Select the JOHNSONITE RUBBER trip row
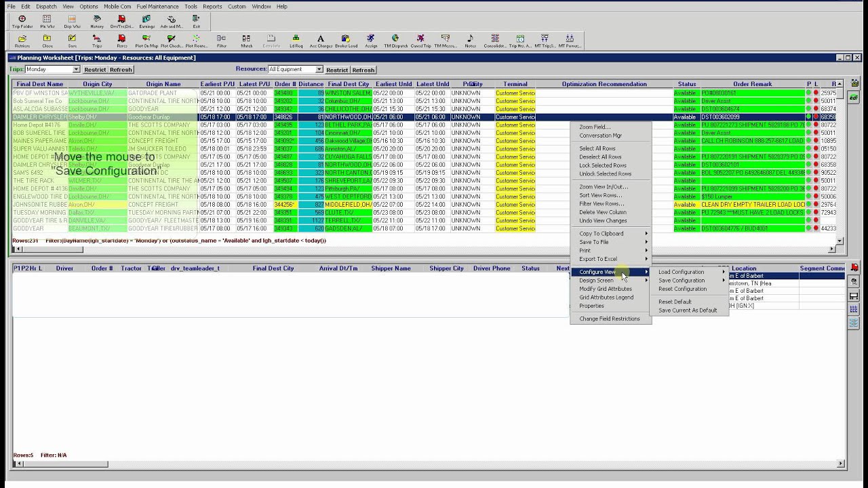 click(424, 205)
